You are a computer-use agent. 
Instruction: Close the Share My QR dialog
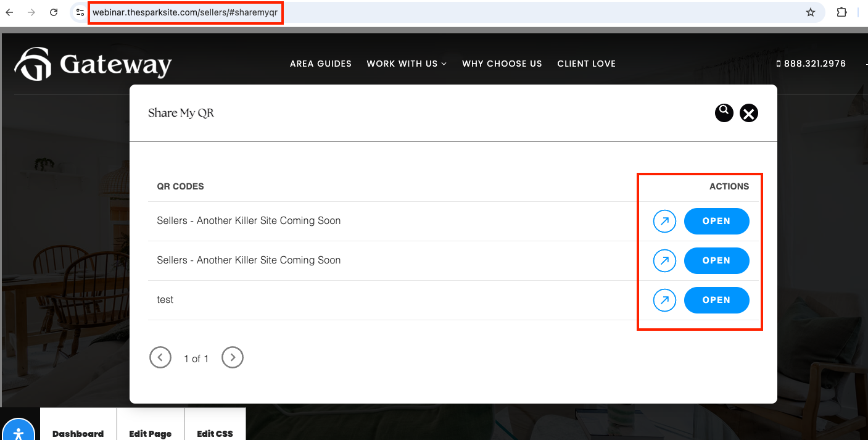[x=749, y=113]
